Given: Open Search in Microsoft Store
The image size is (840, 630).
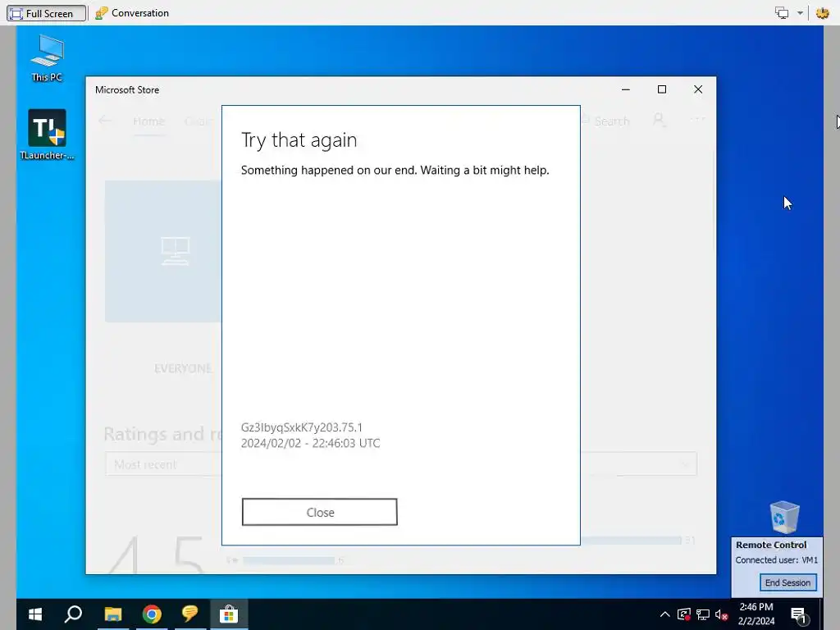Looking at the screenshot, I should coord(606,121).
